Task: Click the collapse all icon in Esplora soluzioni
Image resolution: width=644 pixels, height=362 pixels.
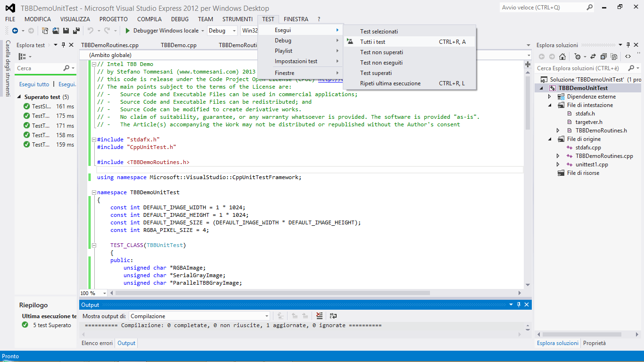Action: click(603, 57)
